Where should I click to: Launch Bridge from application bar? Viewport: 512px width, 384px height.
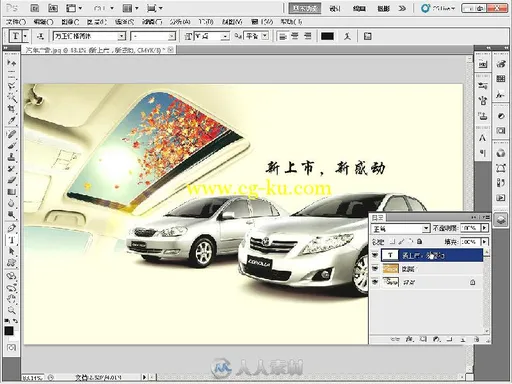pyautogui.click(x=34, y=8)
